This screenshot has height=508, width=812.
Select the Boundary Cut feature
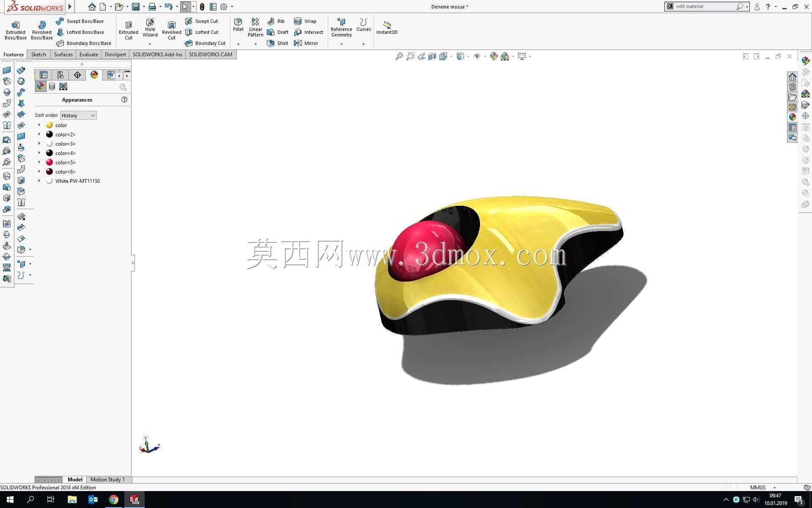pyautogui.click(x=206, y=43)
